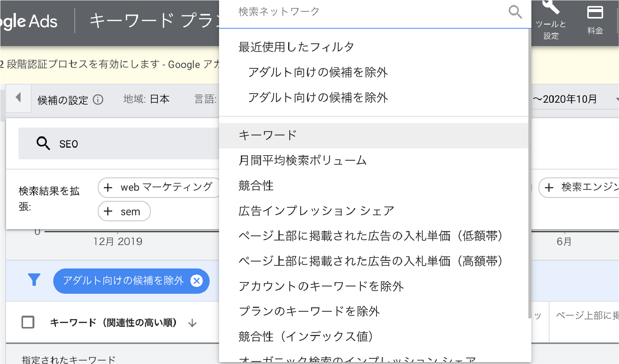The height and width of the screenshot is (364, 619).
Task: Add web マーケティング to expand search results
Action: tap(109, 187)
